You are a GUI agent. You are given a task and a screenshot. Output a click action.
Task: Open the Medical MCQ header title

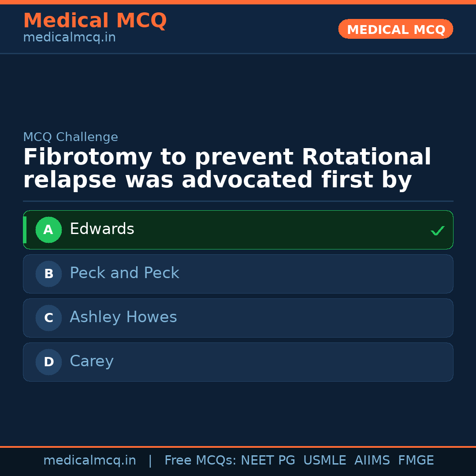pyautogui.click(x=95, y=21)
